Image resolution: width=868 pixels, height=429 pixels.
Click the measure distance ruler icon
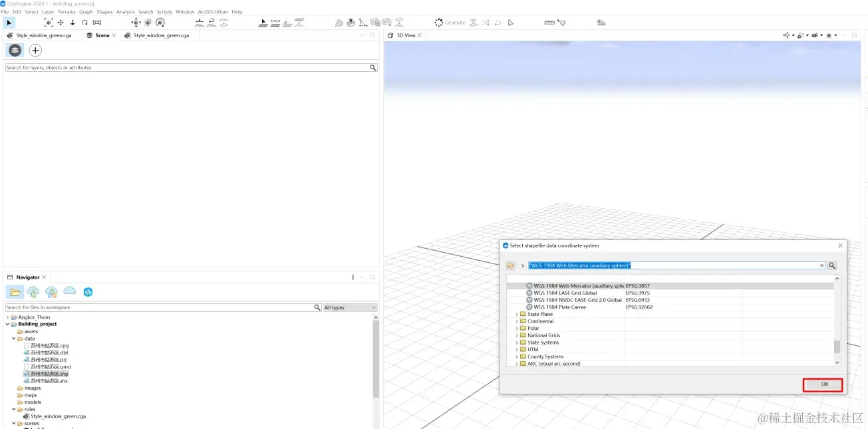pyautogui.click(x=549, y=23)
